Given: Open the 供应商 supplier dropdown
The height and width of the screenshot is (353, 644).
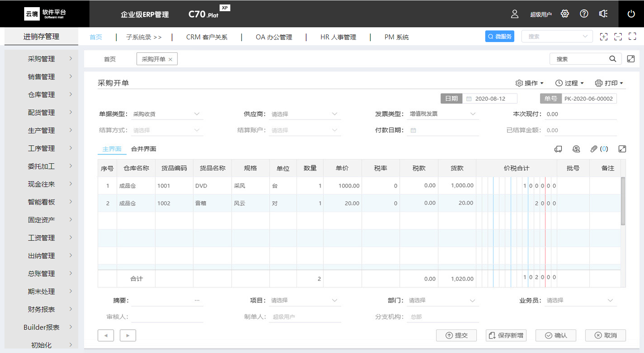Looking at the screenshot, I should (305, 114).
